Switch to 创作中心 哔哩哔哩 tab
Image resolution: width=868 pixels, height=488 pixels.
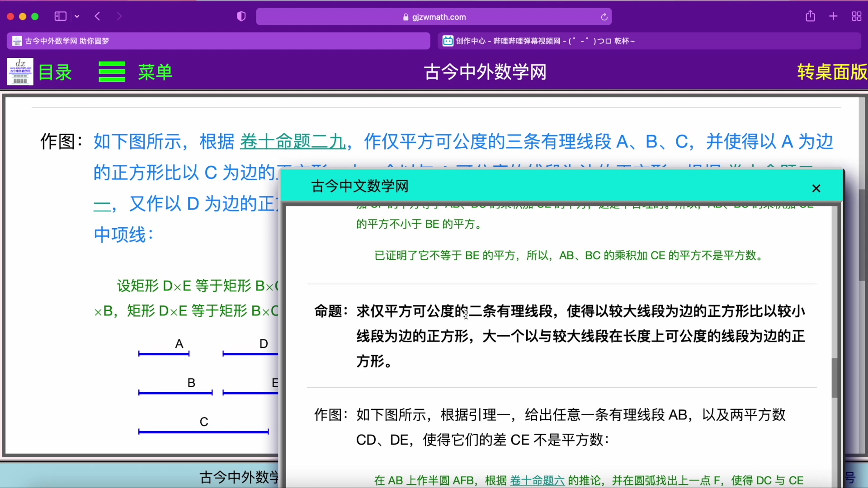click(649, 41)
